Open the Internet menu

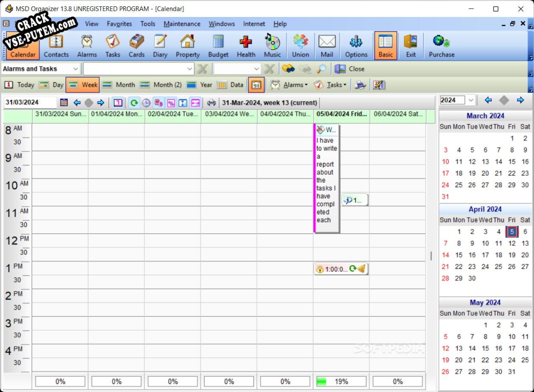click(254, 24)
